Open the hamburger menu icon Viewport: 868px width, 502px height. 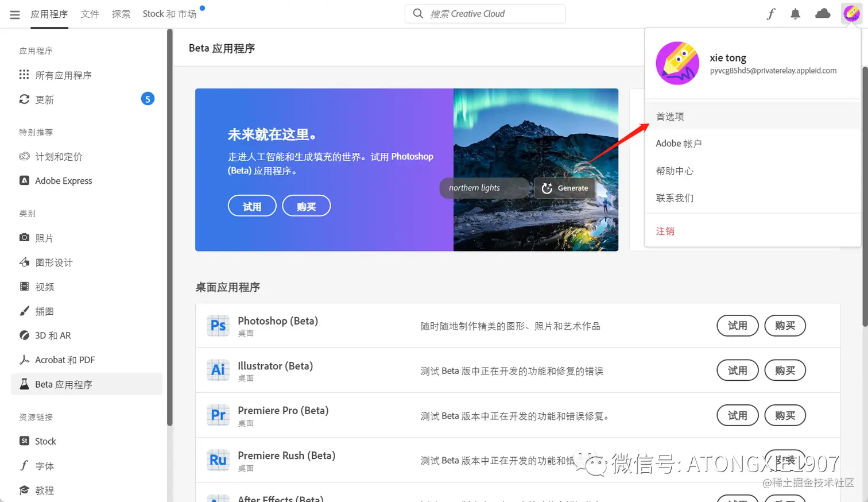[x=15, y=14]
